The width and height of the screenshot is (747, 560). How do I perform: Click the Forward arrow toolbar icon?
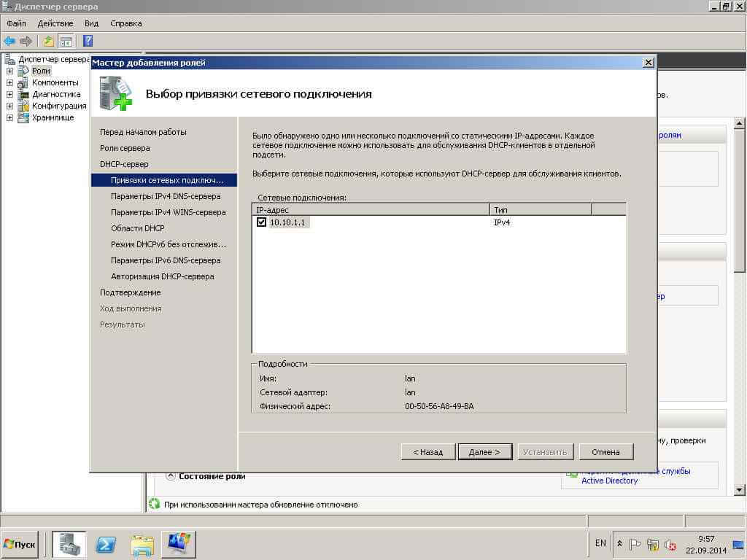click(26, 42)
